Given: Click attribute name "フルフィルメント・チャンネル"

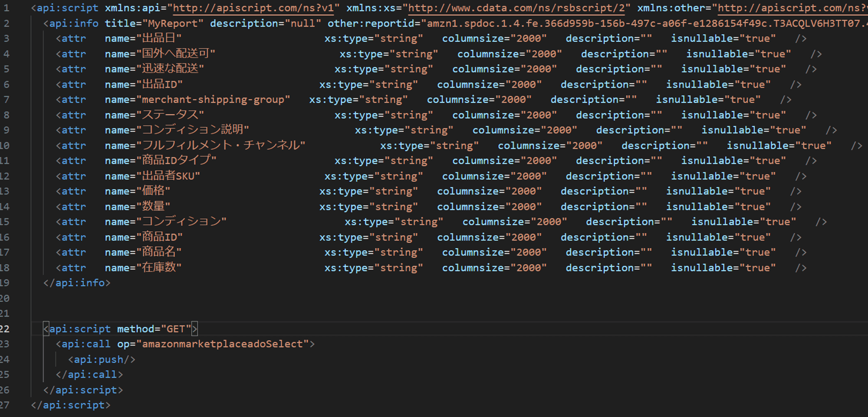Looking at the screenshot, I should point(221,145).
